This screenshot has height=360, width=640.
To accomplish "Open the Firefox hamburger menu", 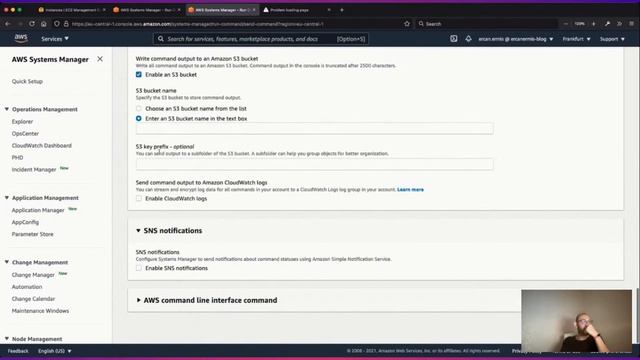I will pyautogui.click(x=631, y=24).
